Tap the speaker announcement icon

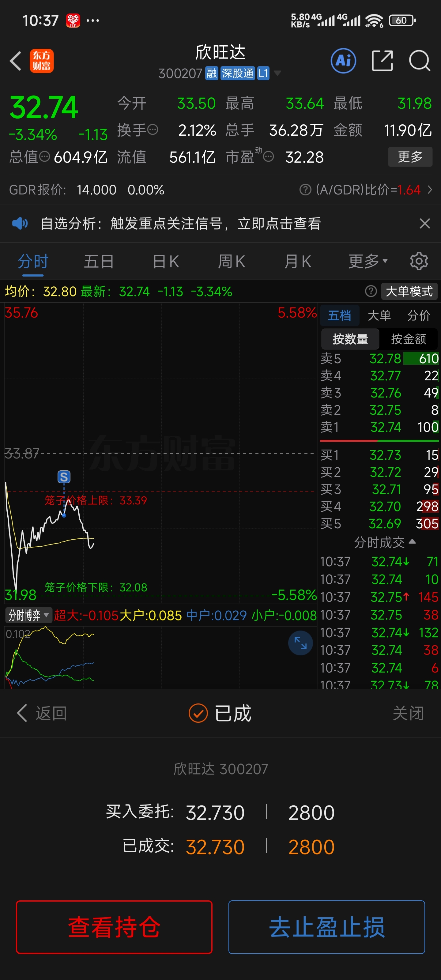pyautogui.click(x=20, y=223)
